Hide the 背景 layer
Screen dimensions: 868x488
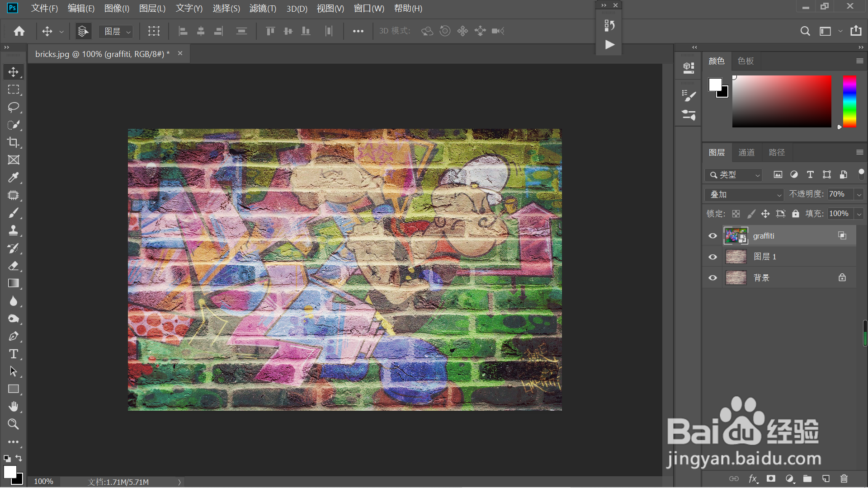[x=713, y=278]
